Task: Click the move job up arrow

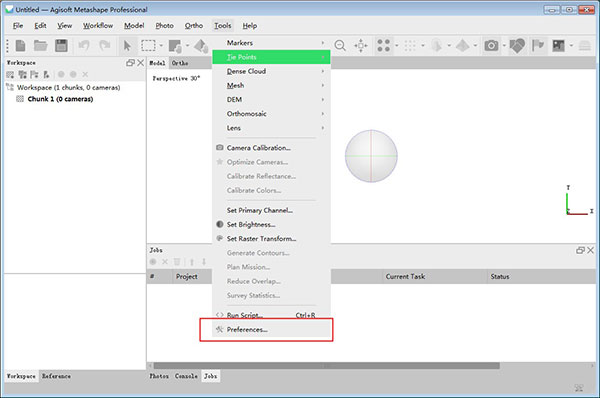Action: (192, 262)
